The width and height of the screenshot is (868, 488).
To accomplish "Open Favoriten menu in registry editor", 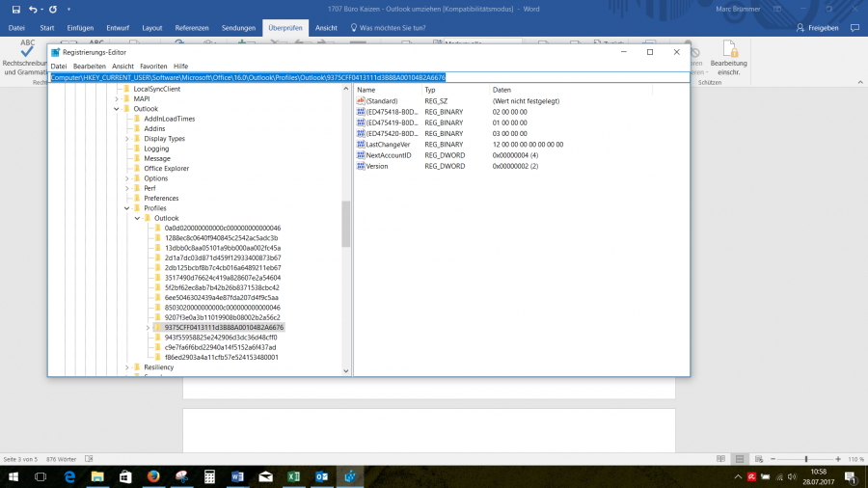I will 153,66.
